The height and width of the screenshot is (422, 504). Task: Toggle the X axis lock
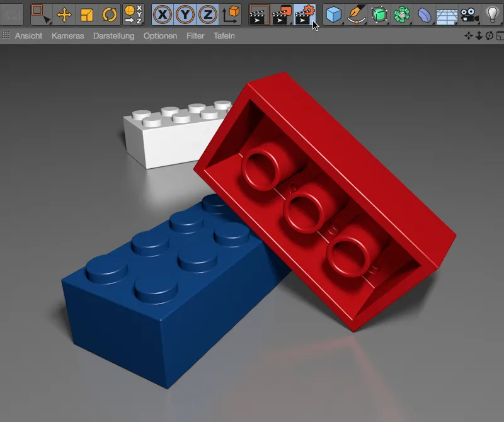point(163,14)
